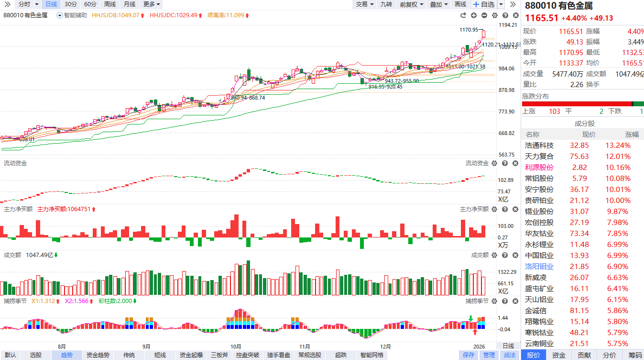The image size is (644, 360).
Task: Click the 保存 button at bottom
Action: click(469, 355)
